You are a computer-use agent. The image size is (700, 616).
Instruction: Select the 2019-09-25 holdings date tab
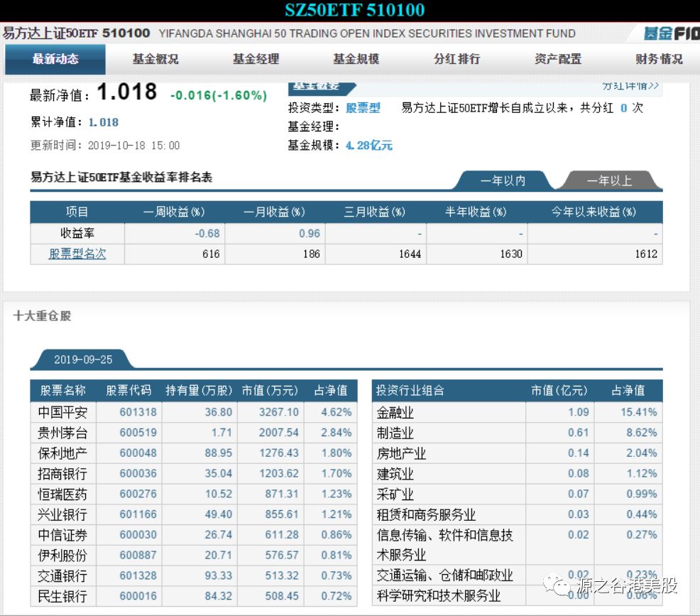(x=83, y=360)
